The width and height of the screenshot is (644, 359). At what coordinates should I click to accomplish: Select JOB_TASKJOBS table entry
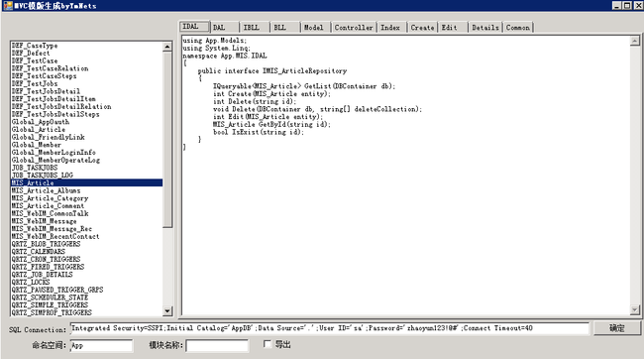click(x=86, y=168)
